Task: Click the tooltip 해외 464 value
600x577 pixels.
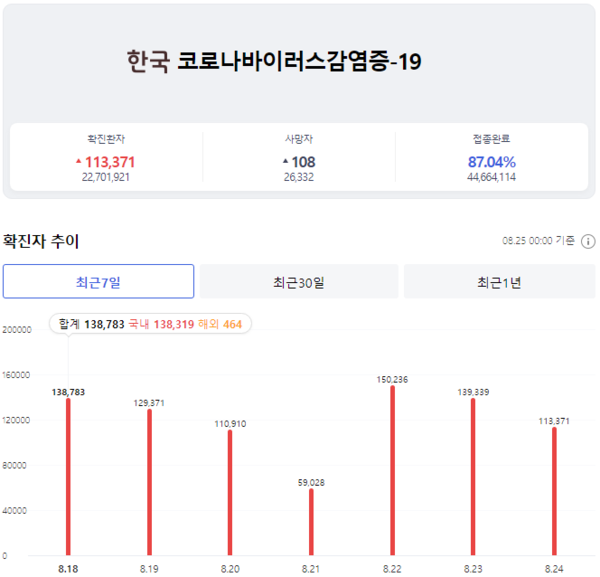Action: [220, 324]
